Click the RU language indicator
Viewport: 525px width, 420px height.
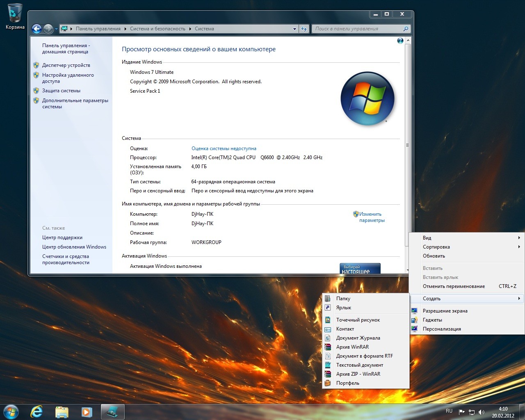click(x=449, y=411)
